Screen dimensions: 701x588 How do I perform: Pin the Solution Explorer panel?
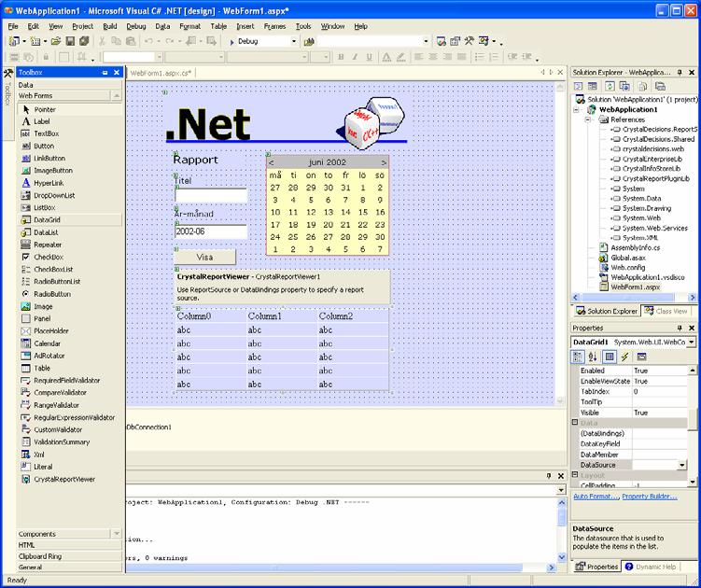pyautogui.click(x=680, y=72)
